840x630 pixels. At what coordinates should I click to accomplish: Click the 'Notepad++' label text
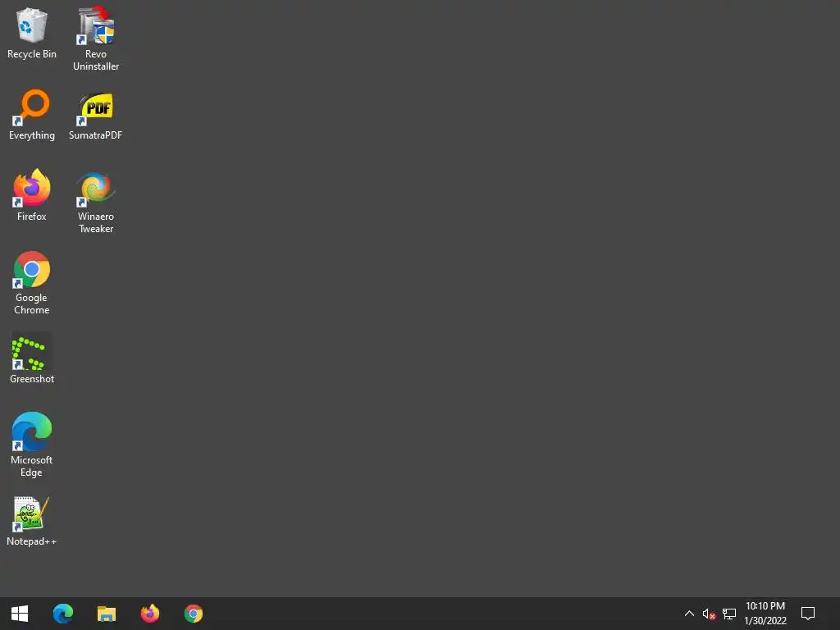32,541
